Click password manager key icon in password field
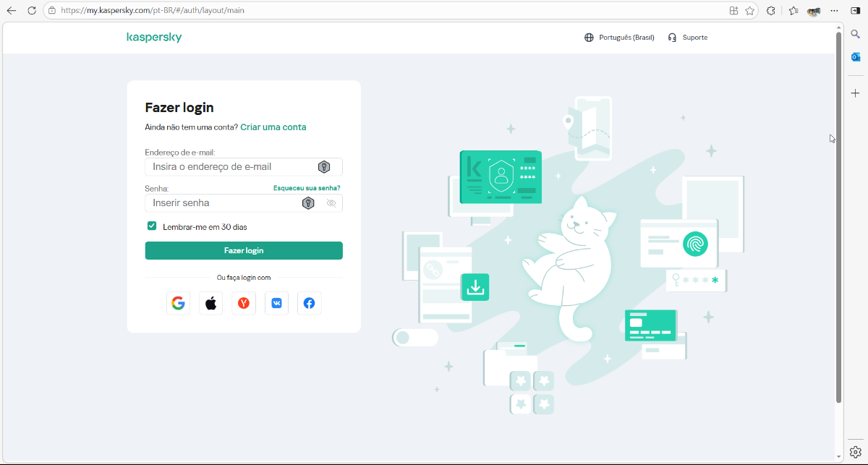The height and width of the screenshot is (465, 868). click(308, 203)
